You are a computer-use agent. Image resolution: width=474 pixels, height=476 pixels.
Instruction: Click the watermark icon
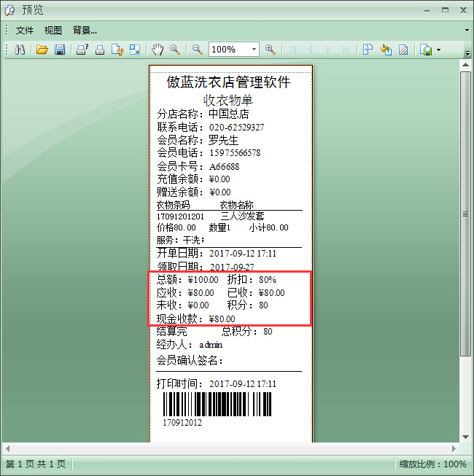(403, 50)
